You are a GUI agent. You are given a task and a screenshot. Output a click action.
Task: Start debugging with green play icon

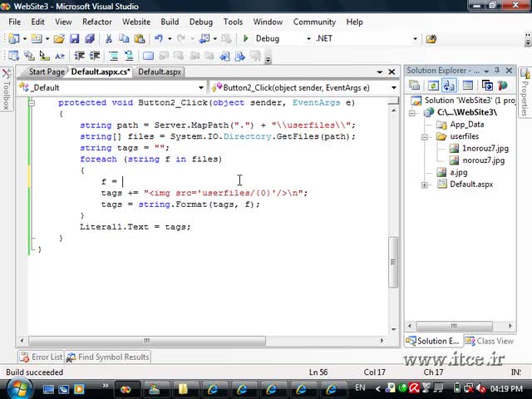tap(246, 38)
